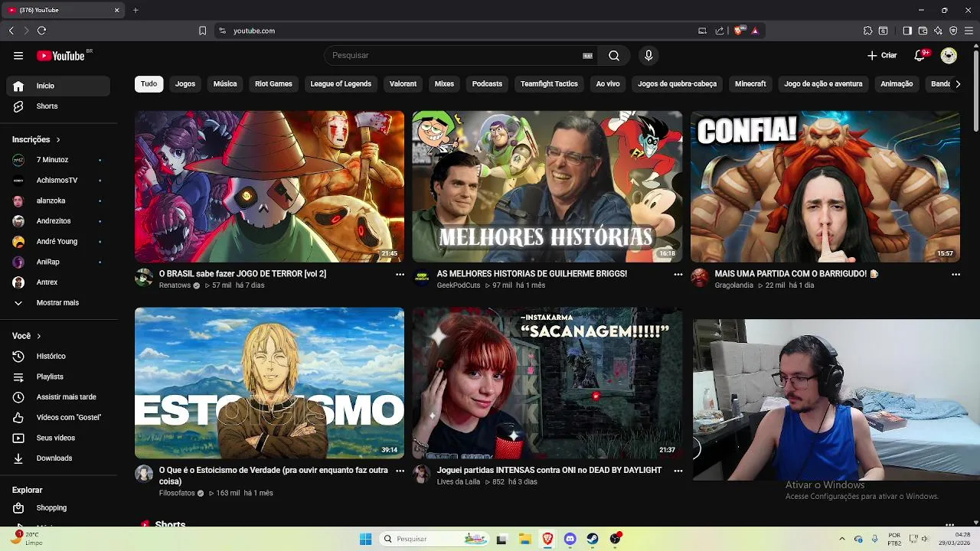Viewport: 980px width, 551px height.
Task: Select the Riot Games filter chip
Action: pyautogui.click(x=273, y=84)
